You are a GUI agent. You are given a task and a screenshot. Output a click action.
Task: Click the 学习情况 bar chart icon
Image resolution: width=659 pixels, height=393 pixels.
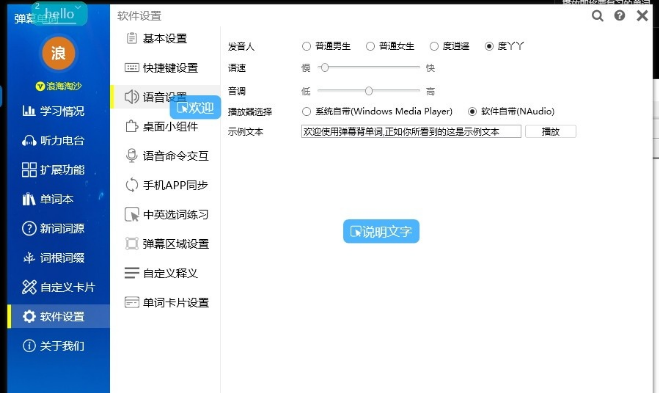pos(29,111)
